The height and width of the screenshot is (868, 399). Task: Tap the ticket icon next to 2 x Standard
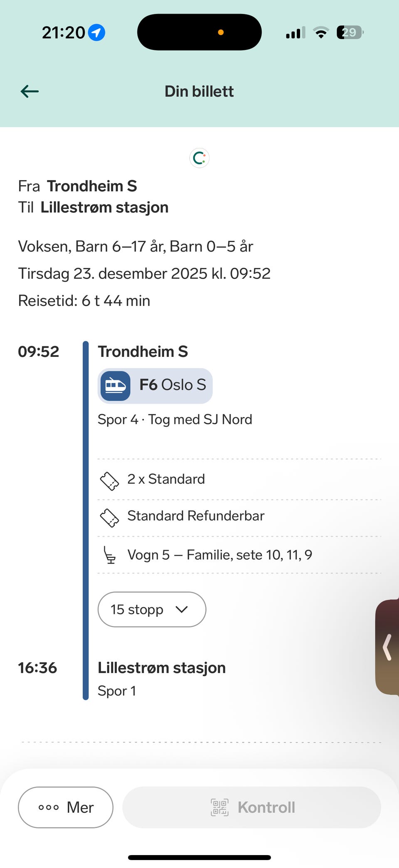pos(109,481)
